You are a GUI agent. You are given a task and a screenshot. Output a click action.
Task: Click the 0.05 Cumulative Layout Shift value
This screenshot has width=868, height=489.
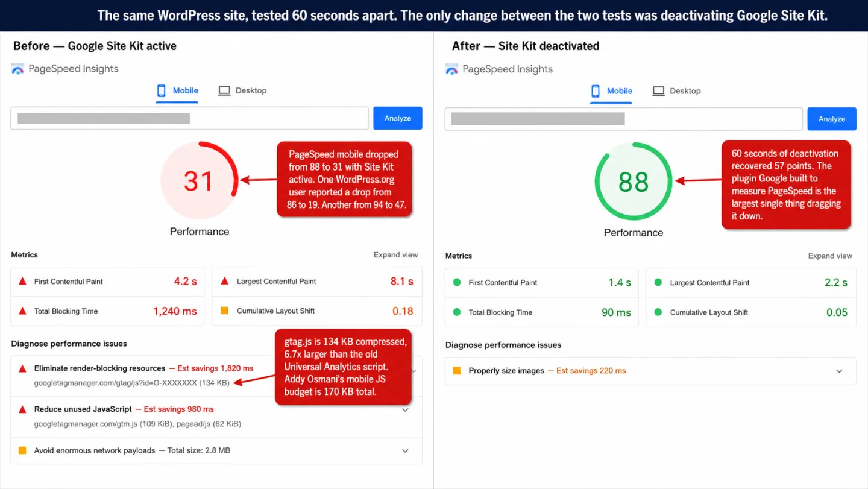pyautogui.click(x=837, y=312)
